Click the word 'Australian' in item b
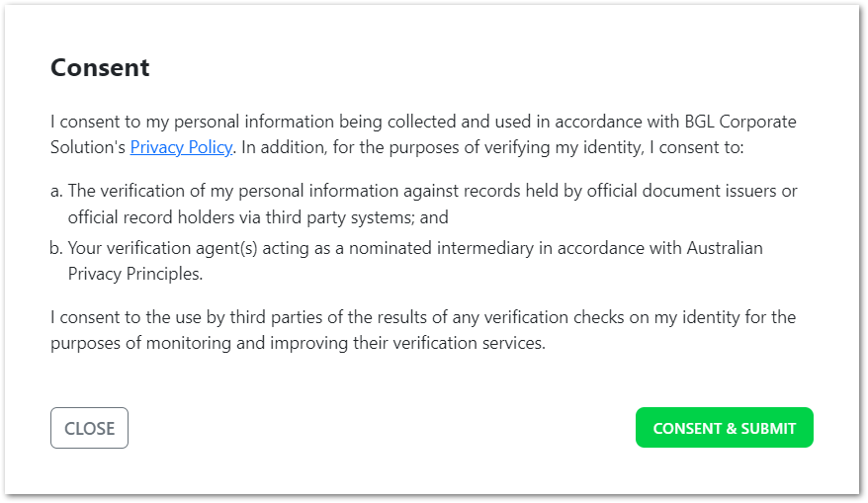The width and height of the screenshot is (868, 503). coord(725,248)
